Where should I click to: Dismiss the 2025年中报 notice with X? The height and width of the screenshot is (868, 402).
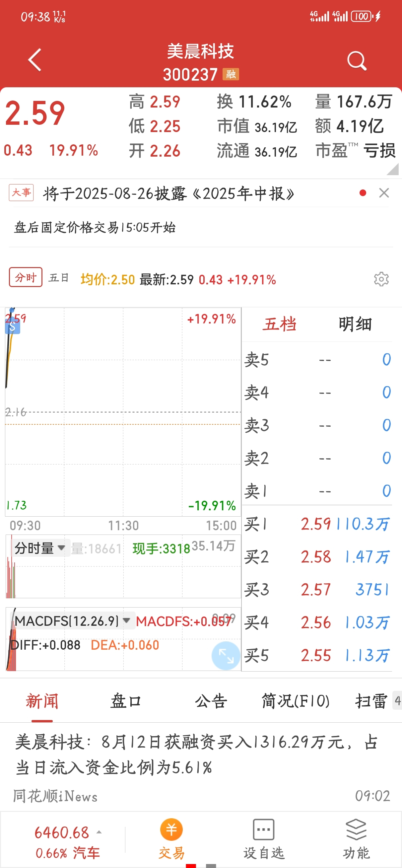[x=384, y=193]
